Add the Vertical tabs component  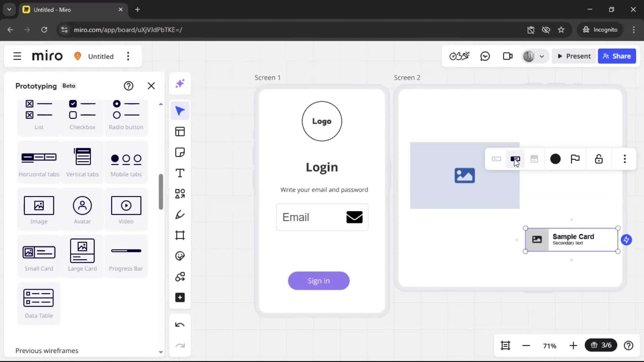[x=83, y=162]
